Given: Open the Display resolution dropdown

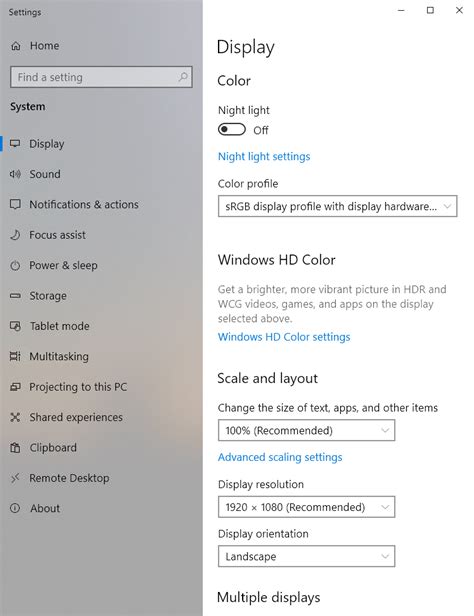Looking at the screenshot, I should (x=306, y=507).
